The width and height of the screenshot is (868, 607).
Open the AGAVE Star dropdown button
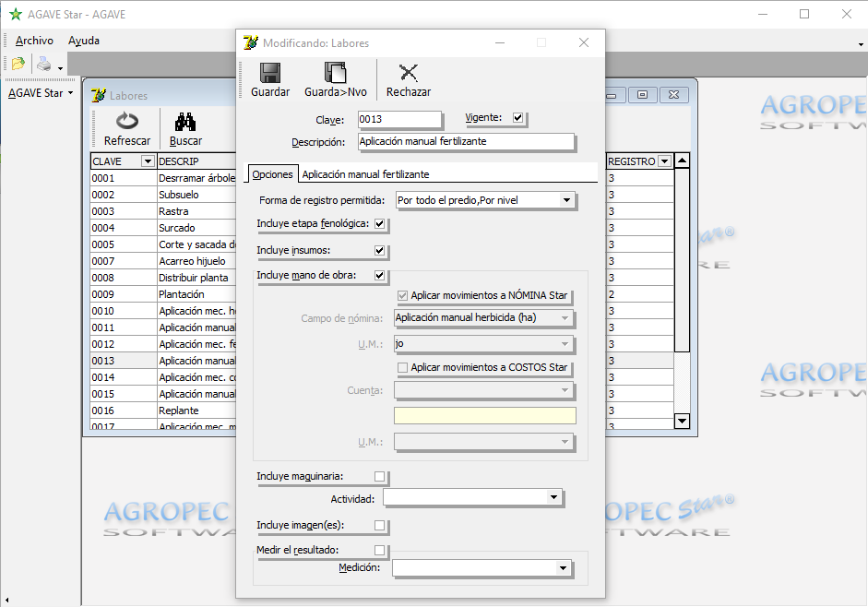41,93
